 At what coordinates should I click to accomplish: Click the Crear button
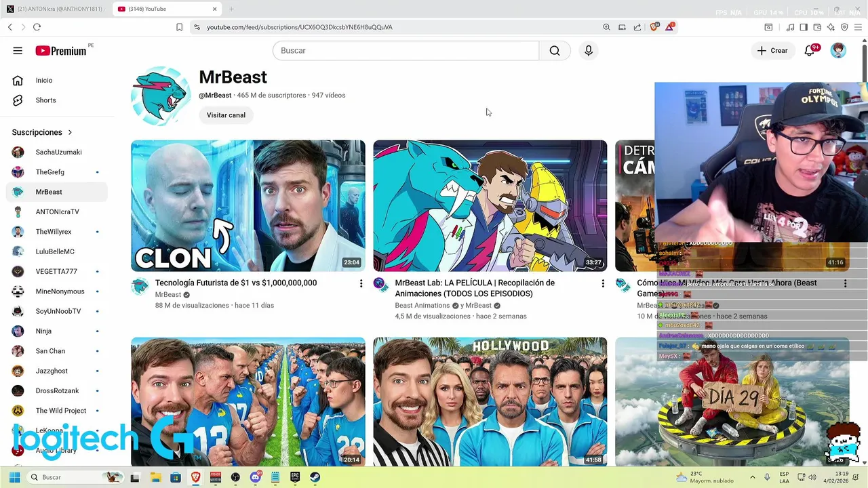click(772, 51)
